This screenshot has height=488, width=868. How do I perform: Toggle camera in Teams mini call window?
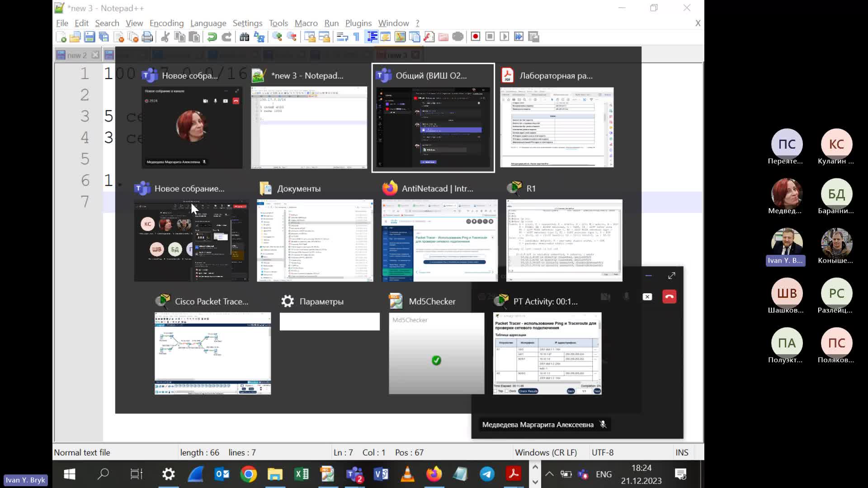coord(605,297)
